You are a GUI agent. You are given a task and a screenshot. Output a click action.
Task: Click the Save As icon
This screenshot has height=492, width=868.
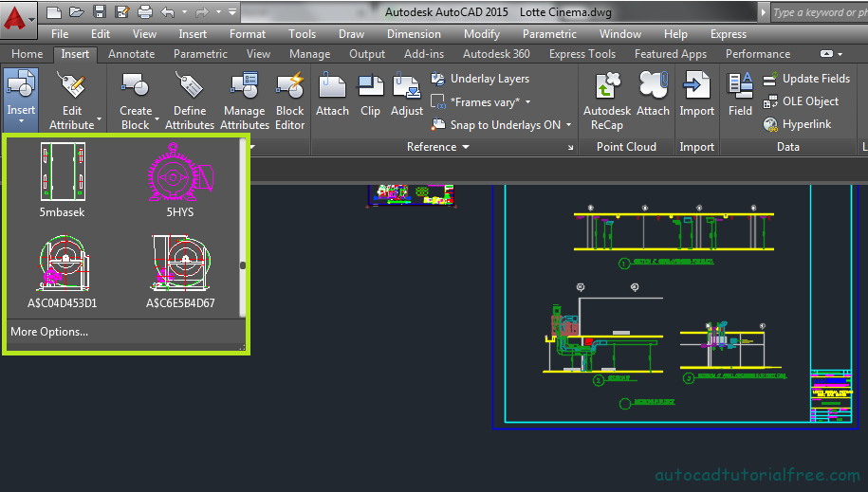(x=121, y=11)
